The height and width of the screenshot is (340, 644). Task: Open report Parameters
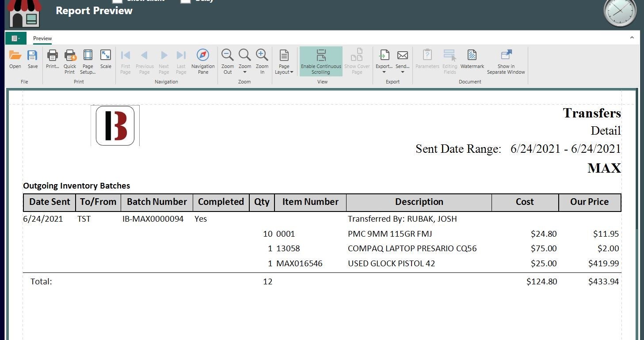427,60
